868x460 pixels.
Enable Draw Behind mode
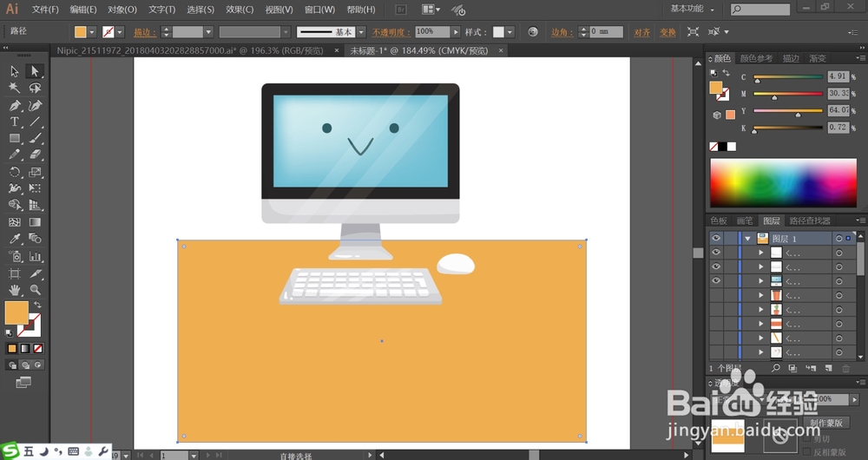tap(25, 365)
